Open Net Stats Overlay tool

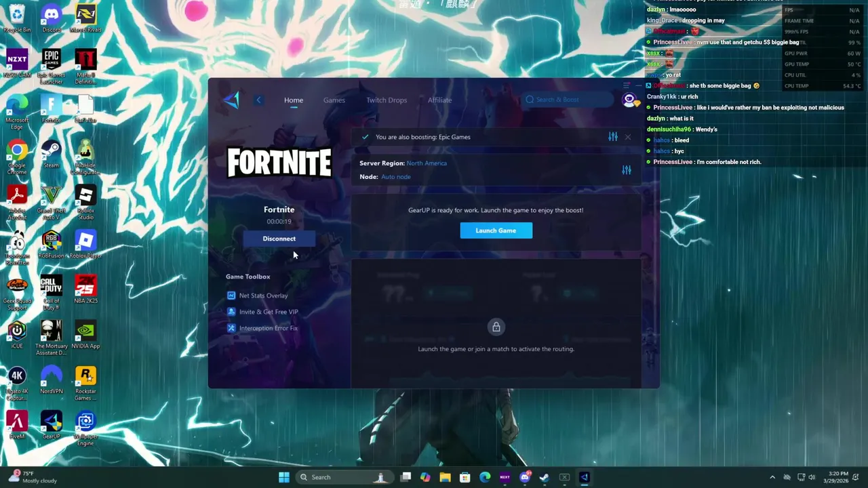[x=263, y=296]
